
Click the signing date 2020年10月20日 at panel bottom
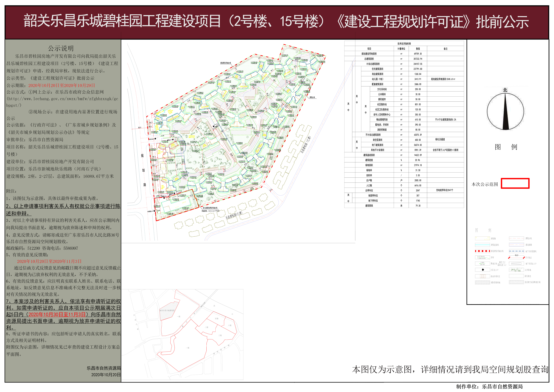coord(106,375)
